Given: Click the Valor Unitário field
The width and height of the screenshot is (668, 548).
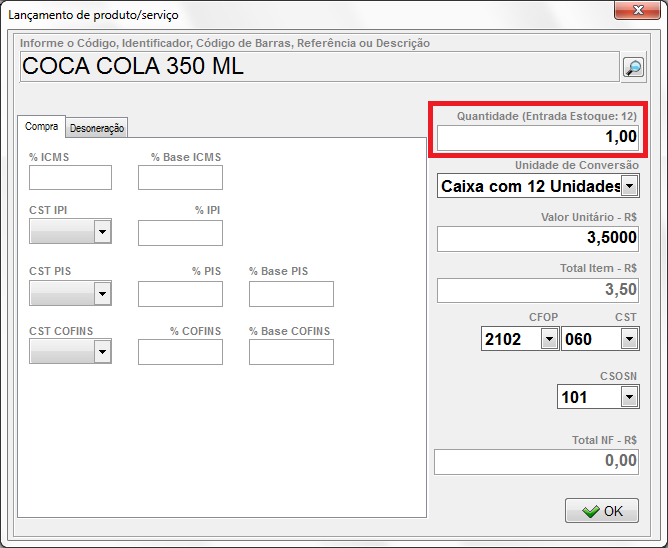Looking at the screenshot, I should (x=537, y=239).
